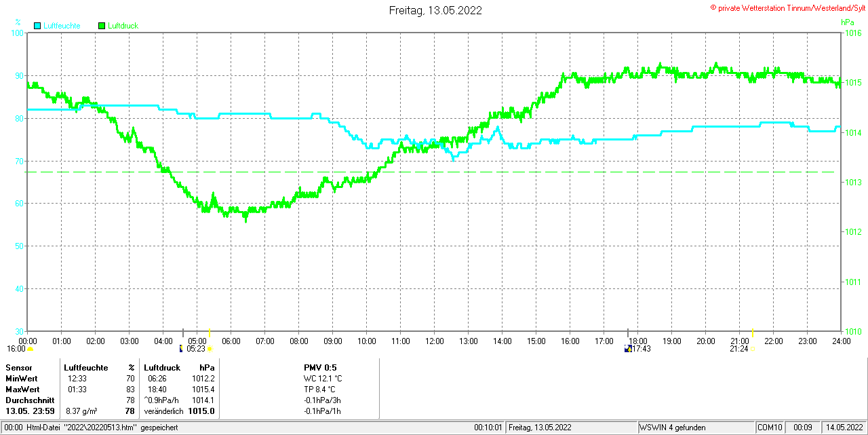Screen dimensions: 868x435
Task: Click the pressure minimum time 06:26
Action: click(x=157, y=378)
